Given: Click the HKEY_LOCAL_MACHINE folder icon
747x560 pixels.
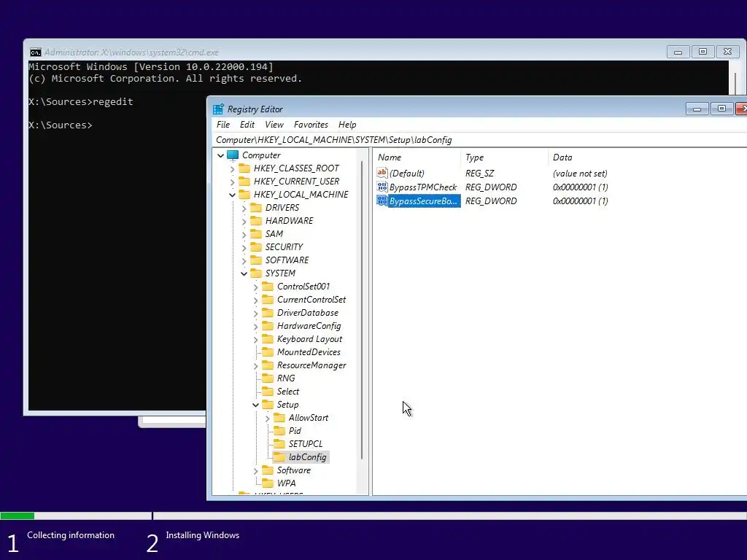Looking at the screenshot, I should [244, 194].
